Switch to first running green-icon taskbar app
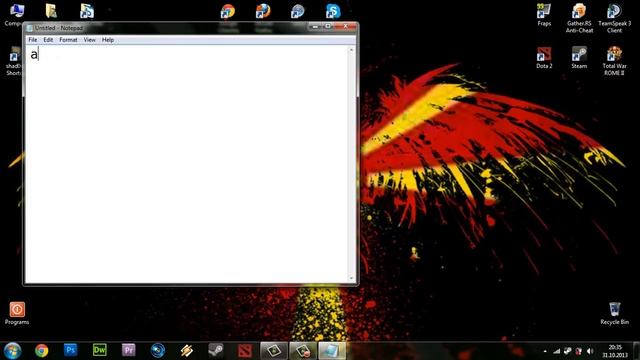Viewport: 640px width, 360px height. (x=274, y=351)
